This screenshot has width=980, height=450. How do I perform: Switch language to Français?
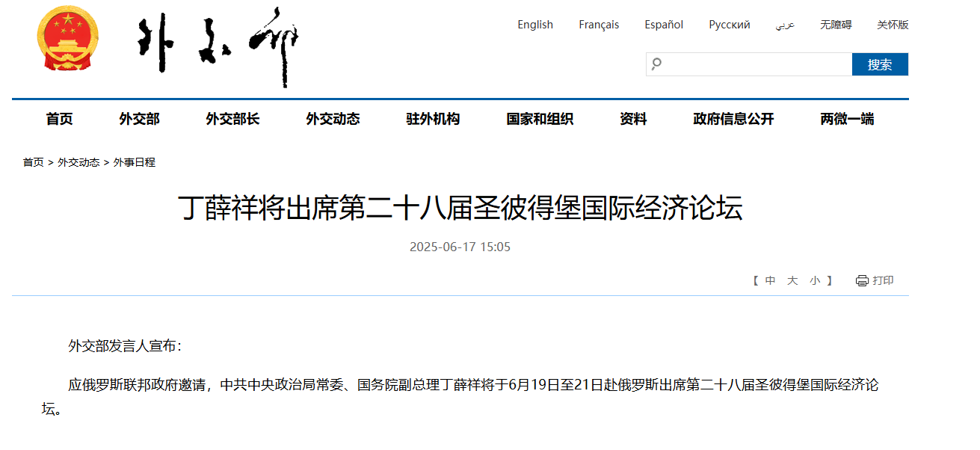click(x=599, y=25)
